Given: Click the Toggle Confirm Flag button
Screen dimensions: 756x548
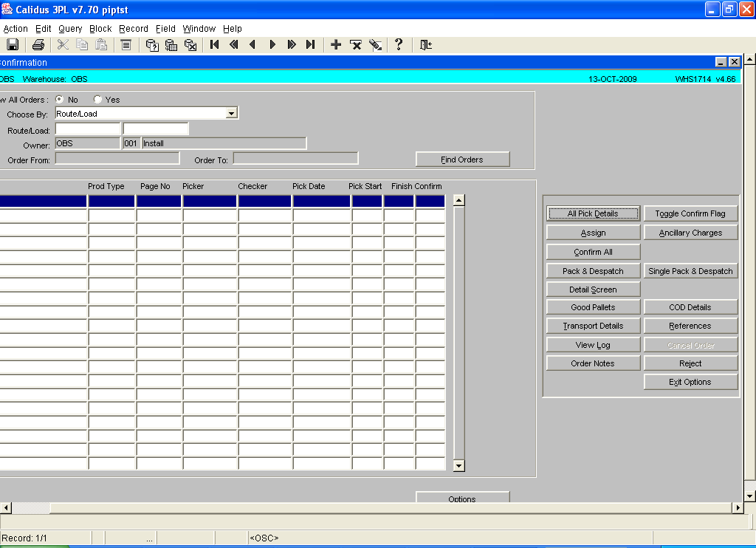Looking at the screenshot, I should (x=690, y=213).
